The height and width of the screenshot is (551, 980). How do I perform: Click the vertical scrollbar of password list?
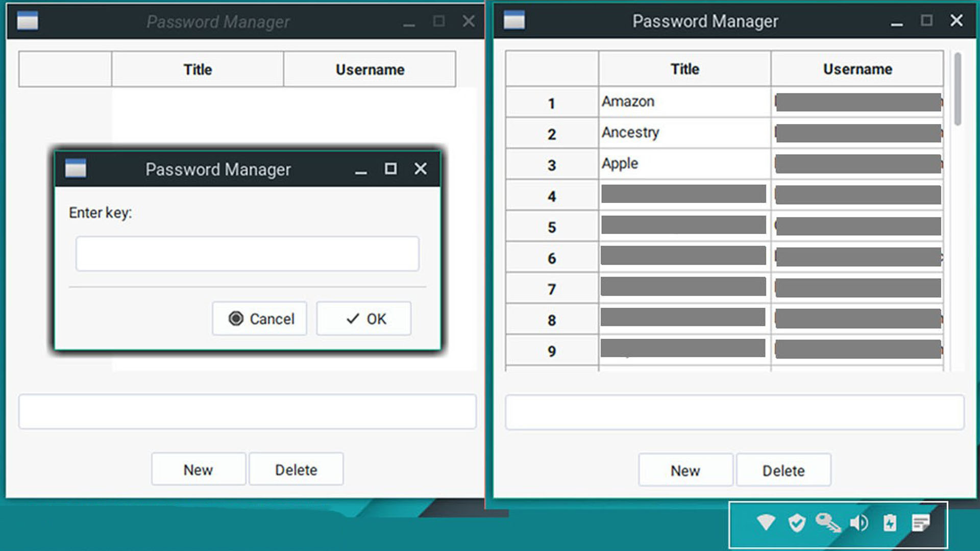coord(958,89)
